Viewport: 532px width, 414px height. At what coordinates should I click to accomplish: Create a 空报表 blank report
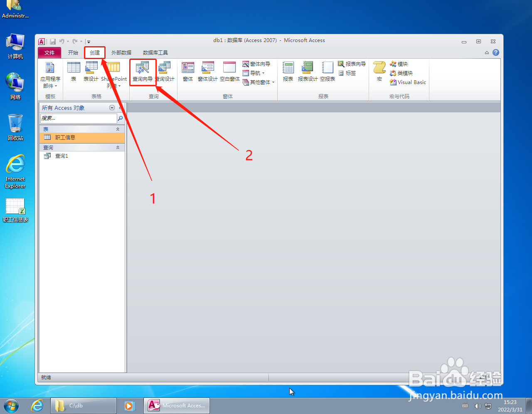[x=328, y=72]
